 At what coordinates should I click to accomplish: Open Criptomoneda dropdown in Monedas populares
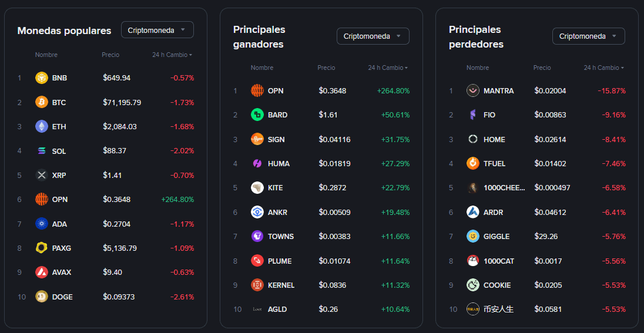pos(157,30)
